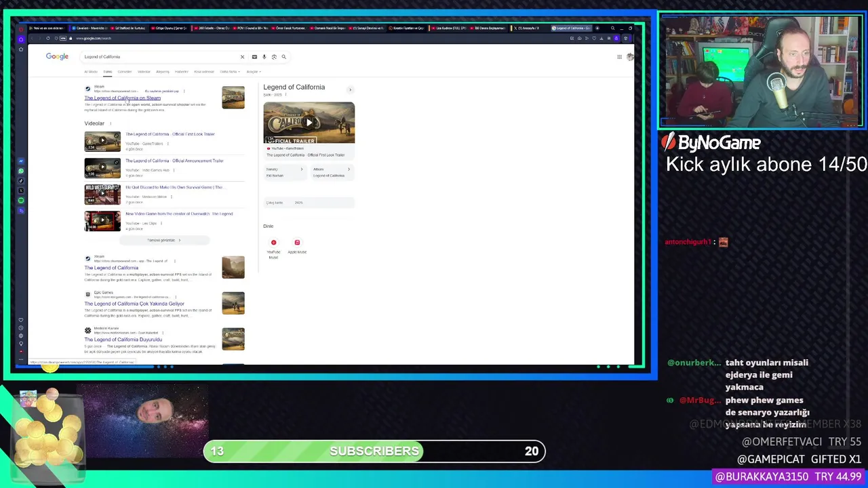Open TikTok in the browser sidebar
Screen dimensions: 868x488
(21, 181)
